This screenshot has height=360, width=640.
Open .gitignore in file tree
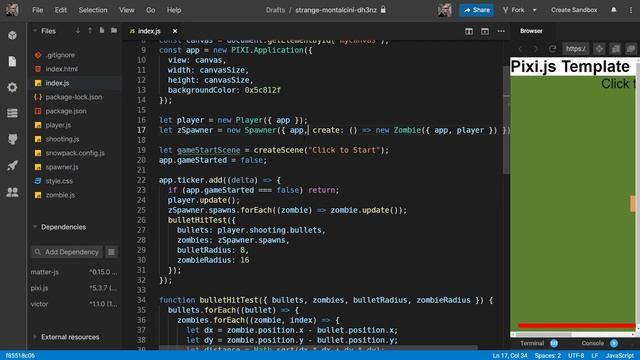60,55
